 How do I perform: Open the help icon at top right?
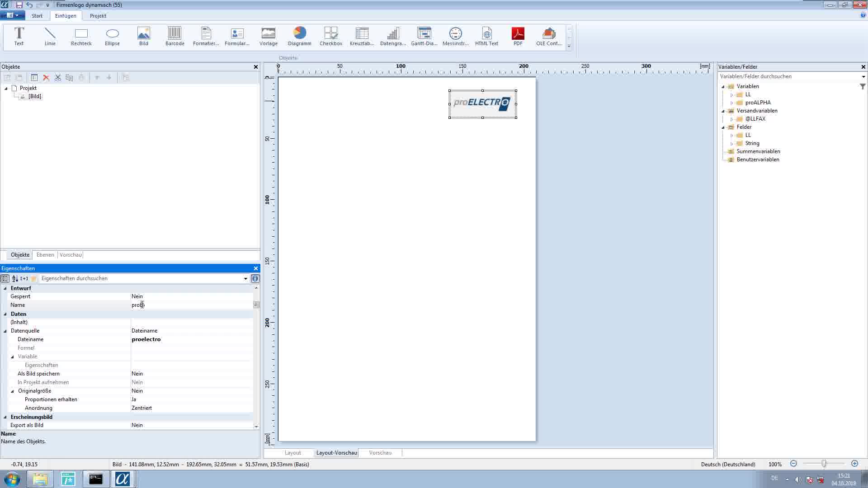click(863, 15)
